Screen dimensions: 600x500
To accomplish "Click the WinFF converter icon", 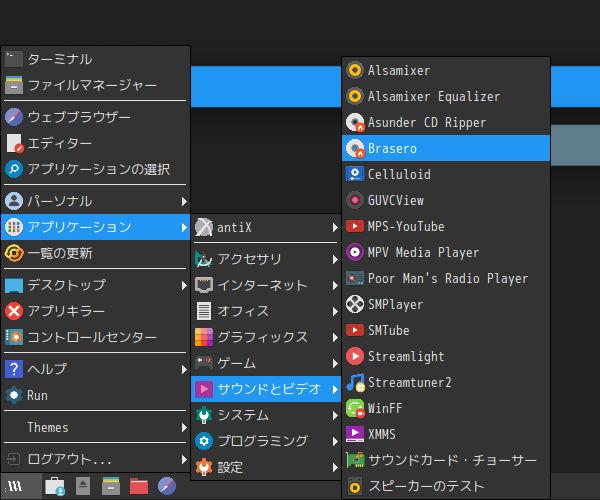I will [x=355, y=409].
